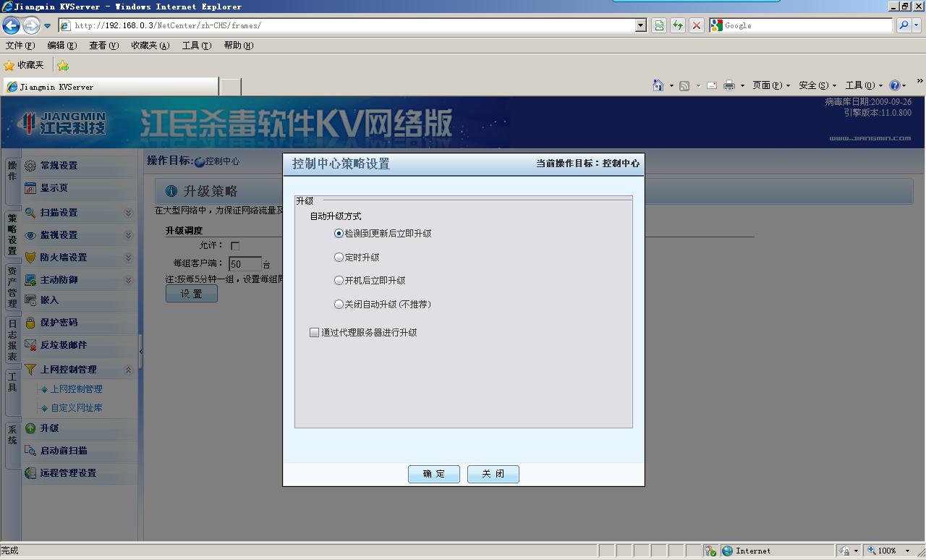926x560 pixels.
Task: Click the 监视设置 eye icon
Action: [x=30, y=235]
